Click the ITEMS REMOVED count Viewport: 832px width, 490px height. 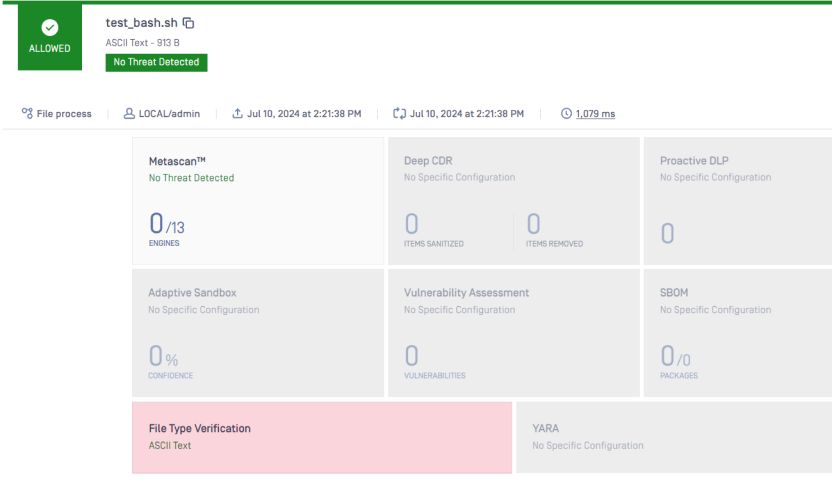coord(534,224)
